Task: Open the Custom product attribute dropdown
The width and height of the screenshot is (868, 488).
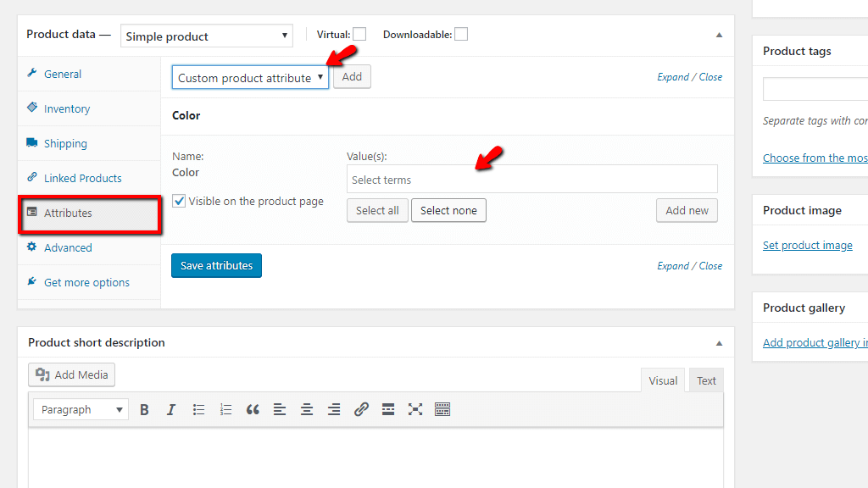Action: pos(250,77)
